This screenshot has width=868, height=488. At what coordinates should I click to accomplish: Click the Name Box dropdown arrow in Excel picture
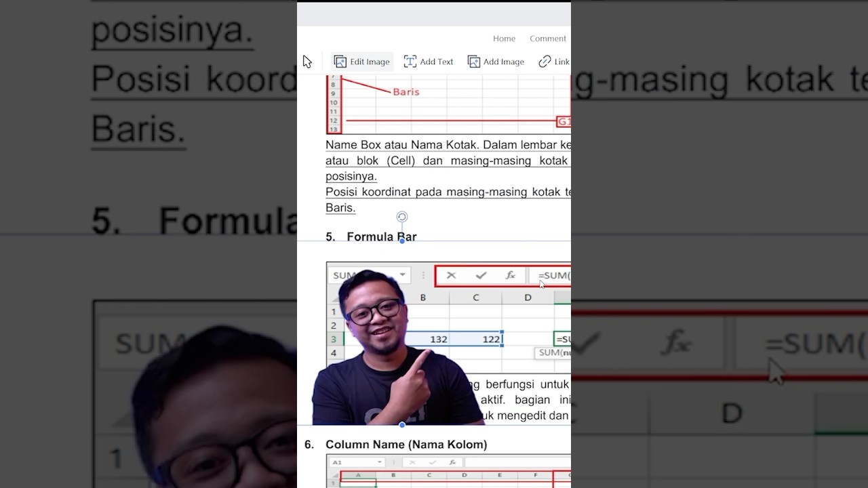coord(402,275)
